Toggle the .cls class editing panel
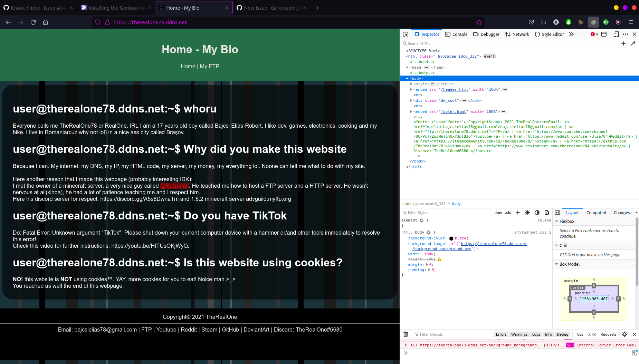Viewport: 639px width, 364px height. point(508,213)
